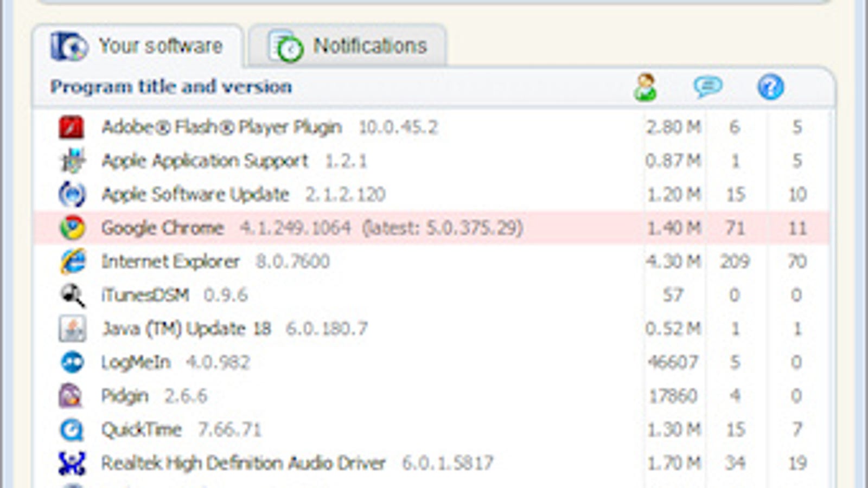The image size is (868, 488).
Task: Select Apple Application Support program name
Action: [205, 161]
